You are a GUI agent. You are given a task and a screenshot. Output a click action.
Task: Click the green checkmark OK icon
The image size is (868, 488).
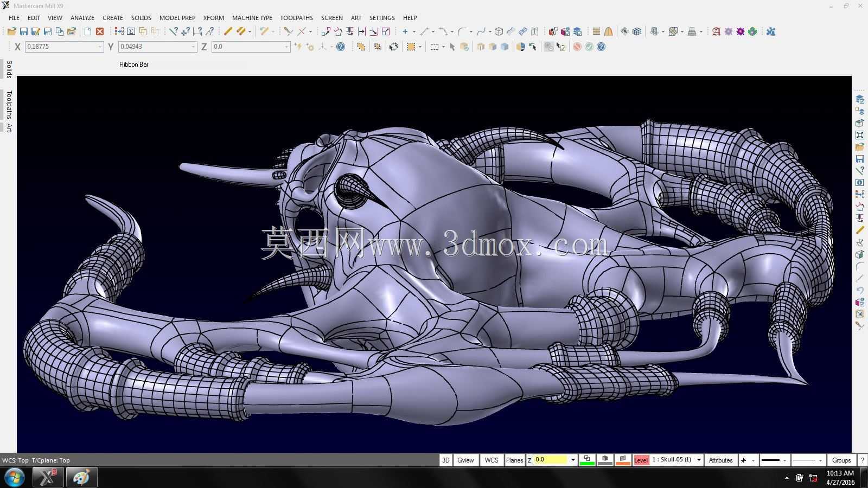click(589, 47)
